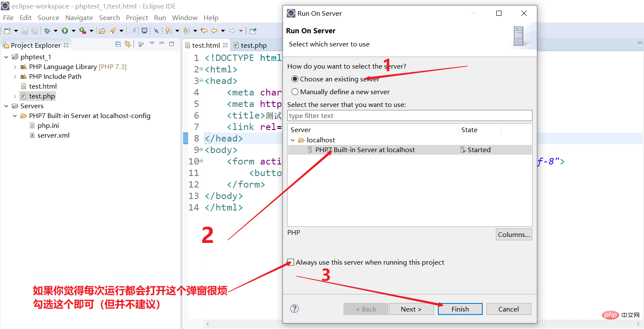Image resolution: width=644 pixels, height=329 pixels.
Task: Click the green Run toolbar icon
Action: (65, 31)
